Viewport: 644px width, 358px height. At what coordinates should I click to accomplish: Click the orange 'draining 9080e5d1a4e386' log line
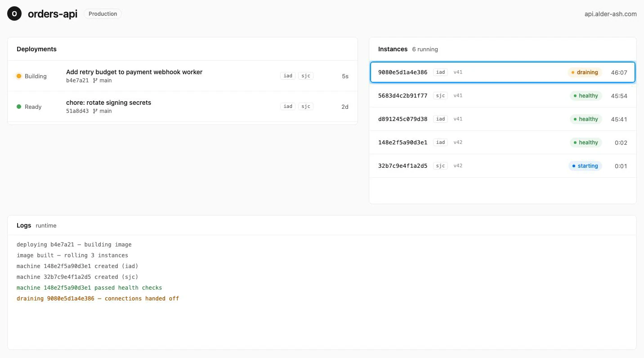point(98,299)
